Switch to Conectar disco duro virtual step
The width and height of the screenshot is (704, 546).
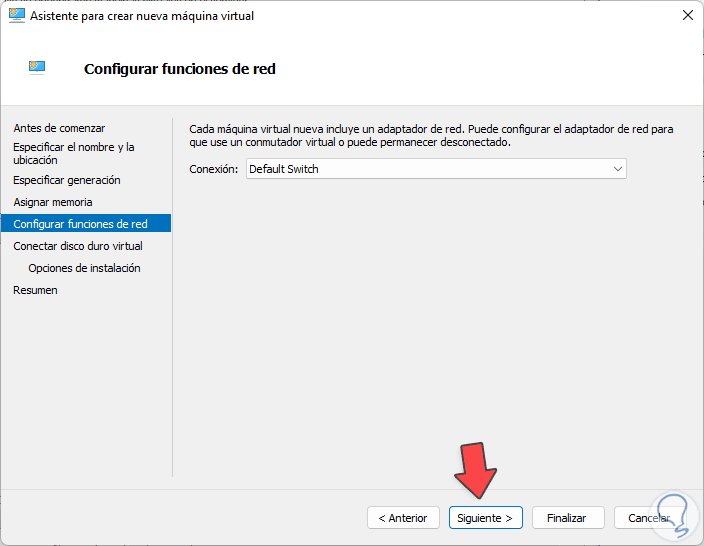click(78, 246)
